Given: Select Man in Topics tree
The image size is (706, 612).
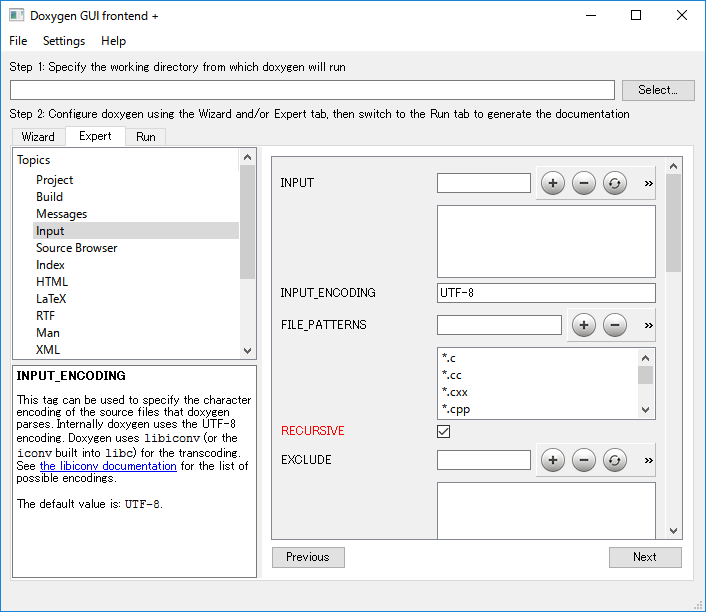Looking at the screenshot, I should click(x=48, y=333).
